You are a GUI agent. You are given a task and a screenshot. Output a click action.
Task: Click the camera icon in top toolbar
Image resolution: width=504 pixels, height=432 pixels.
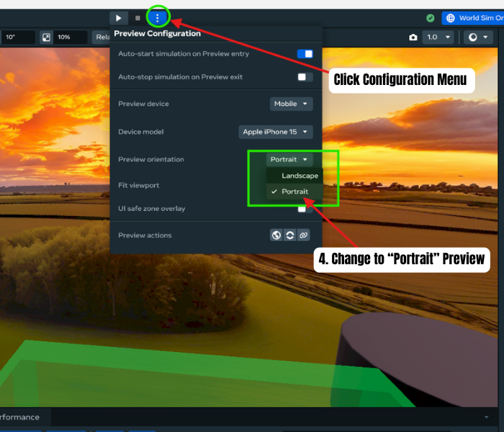point(413,37)
